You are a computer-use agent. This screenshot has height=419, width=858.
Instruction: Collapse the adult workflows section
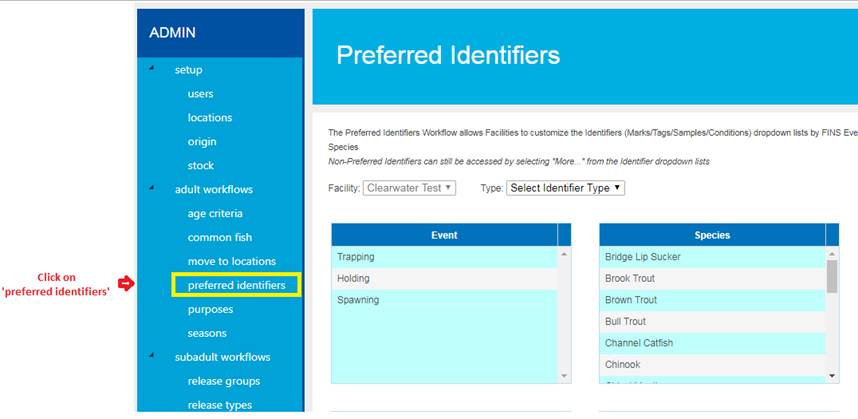pyautogui.click(x=153, y=188)
